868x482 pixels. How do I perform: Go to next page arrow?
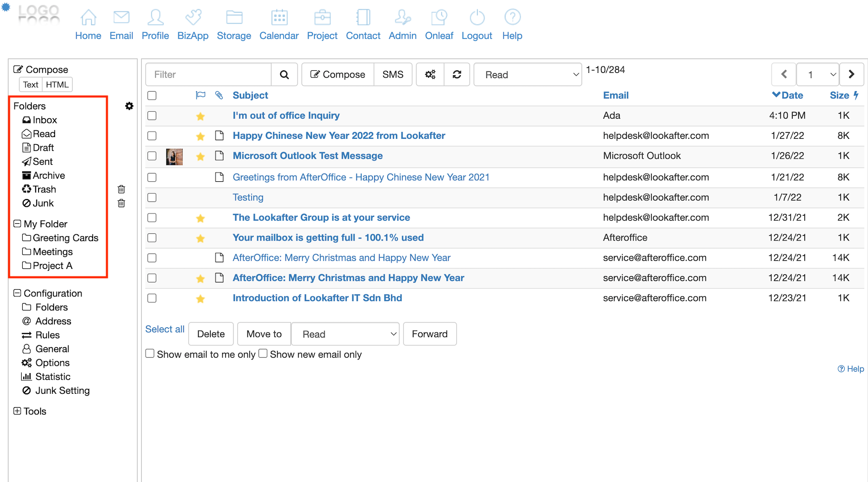click(851, 74)
